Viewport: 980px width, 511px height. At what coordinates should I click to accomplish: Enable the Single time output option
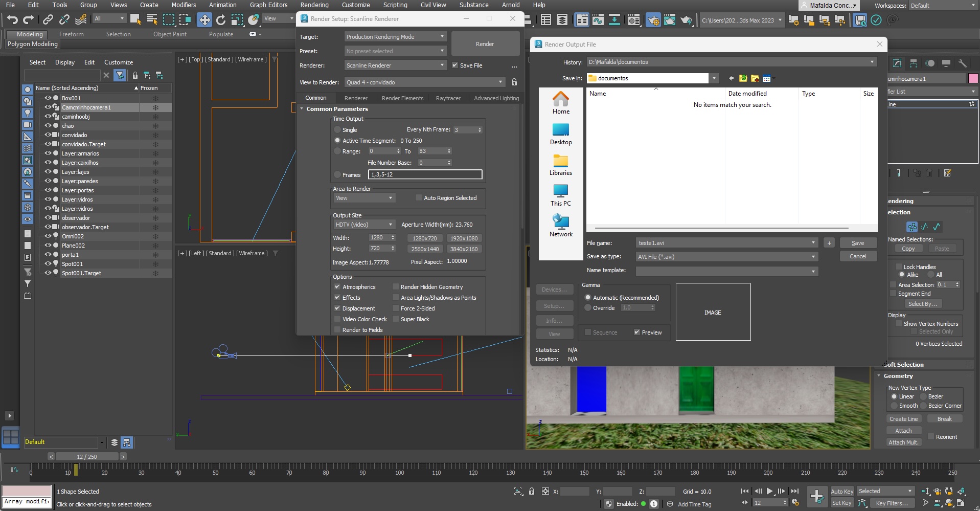coord(337,130)
